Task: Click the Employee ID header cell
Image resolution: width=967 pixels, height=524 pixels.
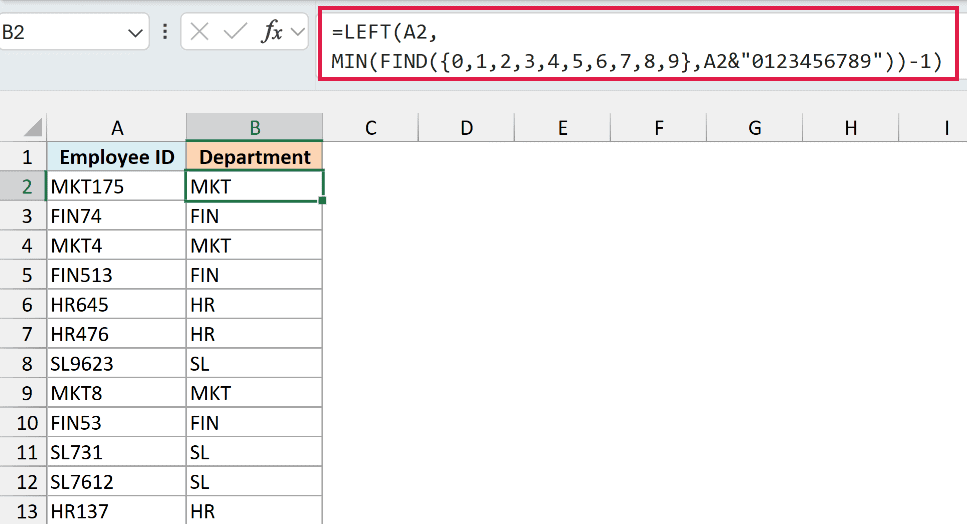Action: pos(117,157)
